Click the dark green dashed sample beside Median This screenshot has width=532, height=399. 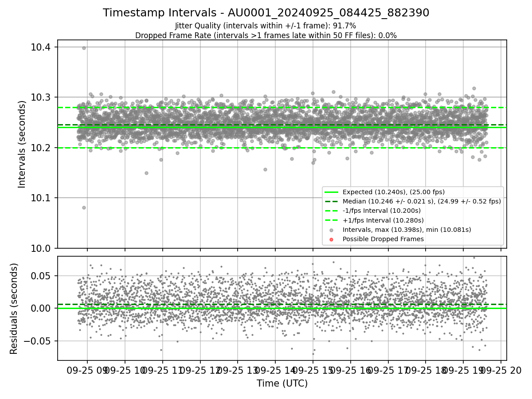point(331,201)
